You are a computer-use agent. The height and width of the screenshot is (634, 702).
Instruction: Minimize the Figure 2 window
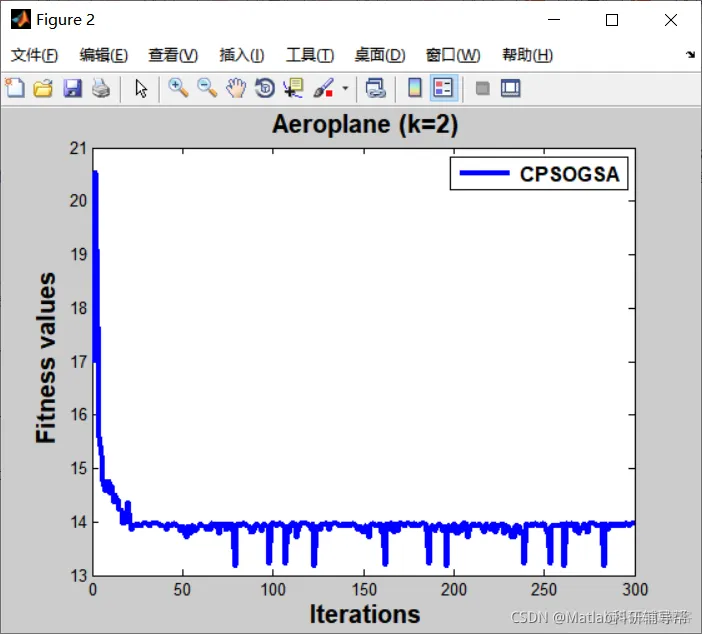[x=554, y=20]
